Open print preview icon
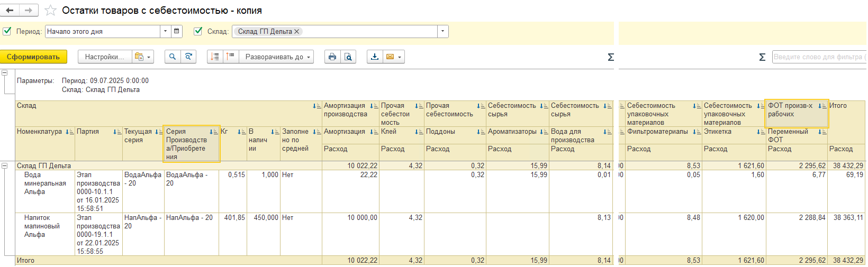 (348, 57)
